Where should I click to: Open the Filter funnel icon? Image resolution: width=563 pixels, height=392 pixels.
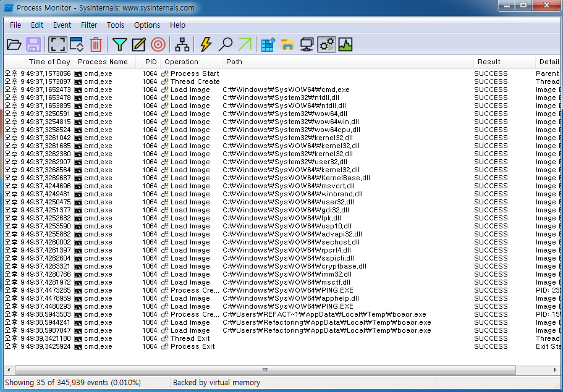point(119,44)
